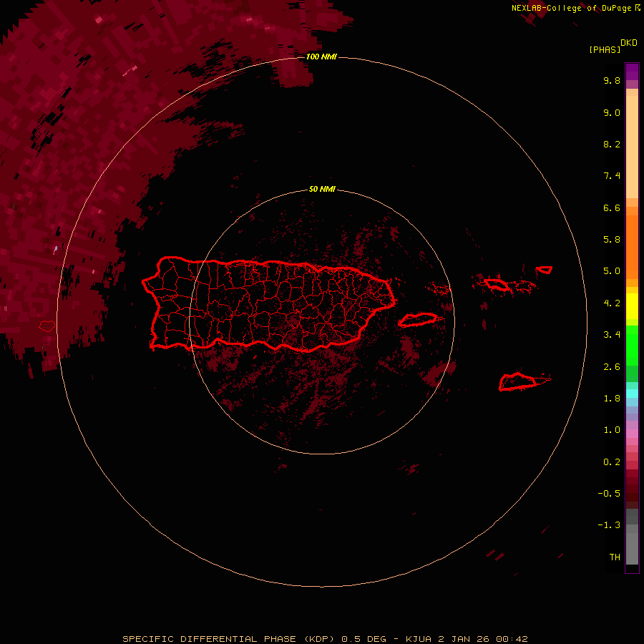Image resolution: width=644 pixels, height=644 pixels.
Task: Click the 2 JAN 26 date text
Action: 463,639
